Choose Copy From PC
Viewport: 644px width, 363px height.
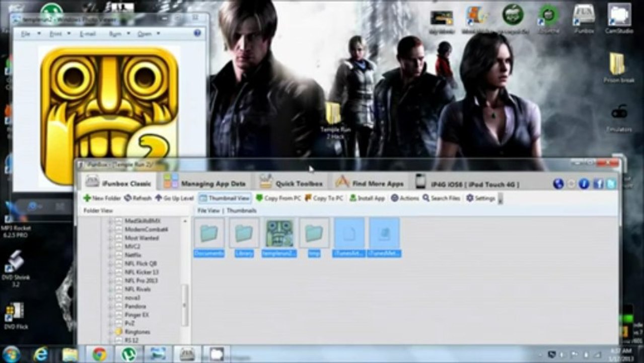(278, 198)
